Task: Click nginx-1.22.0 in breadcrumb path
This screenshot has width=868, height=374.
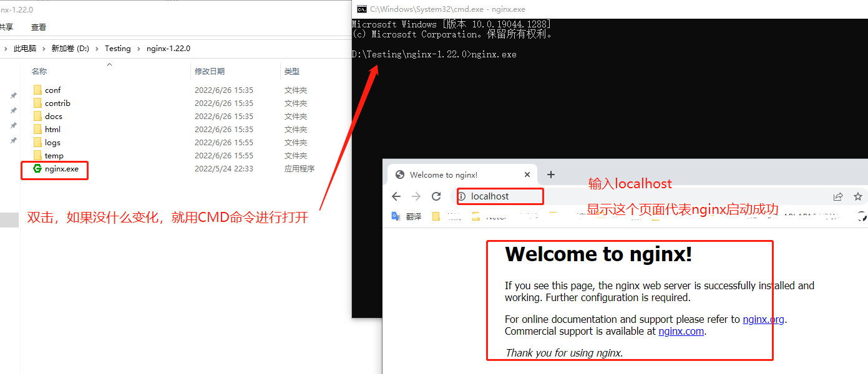Action: pyautogui.click(x=168, y=49)
